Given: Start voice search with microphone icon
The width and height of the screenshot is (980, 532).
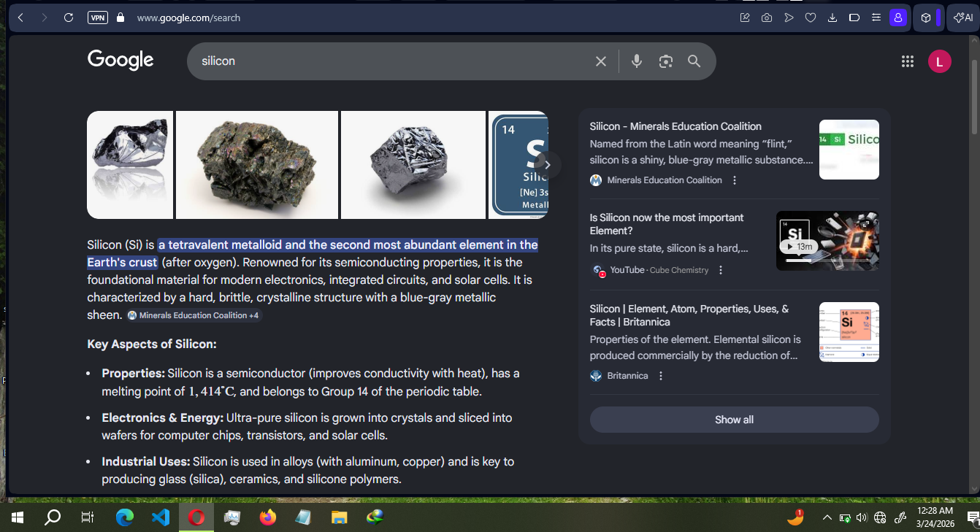Looking at the screenshot, I should [636, 61].
